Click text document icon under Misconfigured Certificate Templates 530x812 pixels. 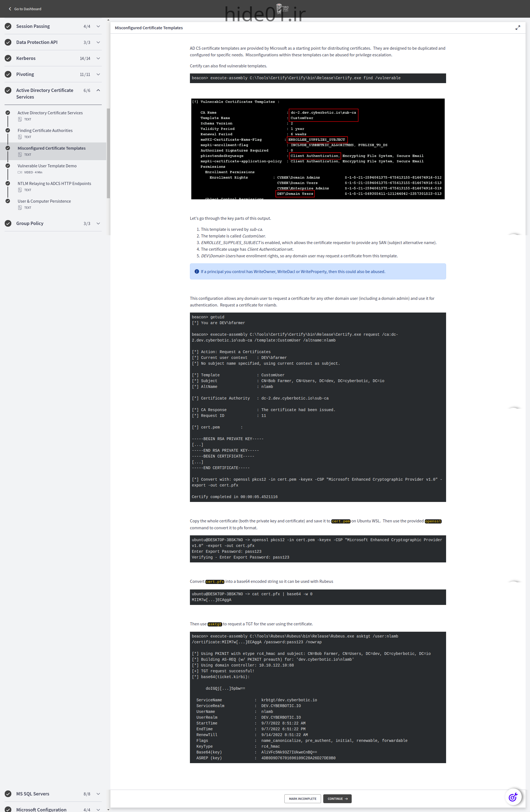point(20,155)
